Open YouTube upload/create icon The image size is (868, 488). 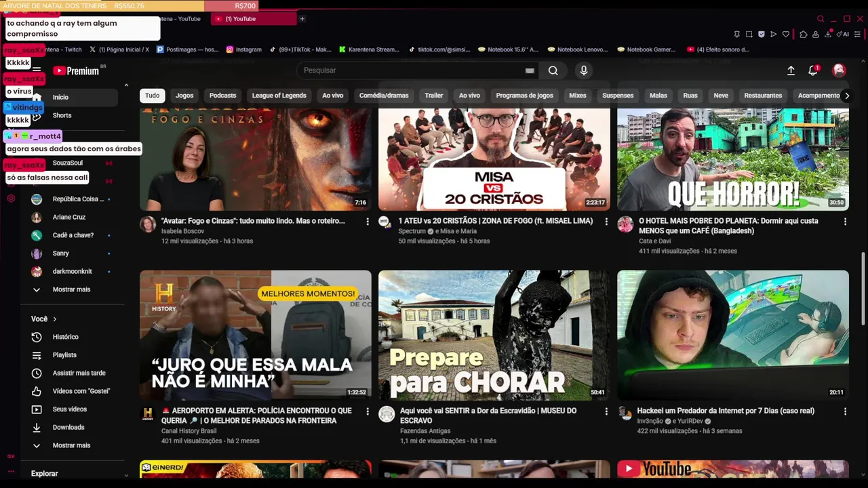pyautogui.click(x=791, y=70)
